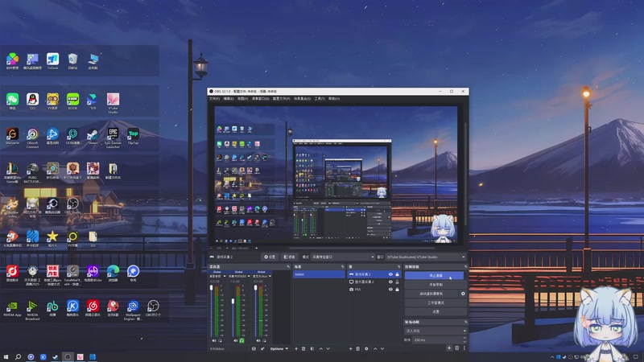Viewport: 644px width, 362px height.
Task: Adjust the Mic/Aux volume slider
Action: click(x=255, y=312)
